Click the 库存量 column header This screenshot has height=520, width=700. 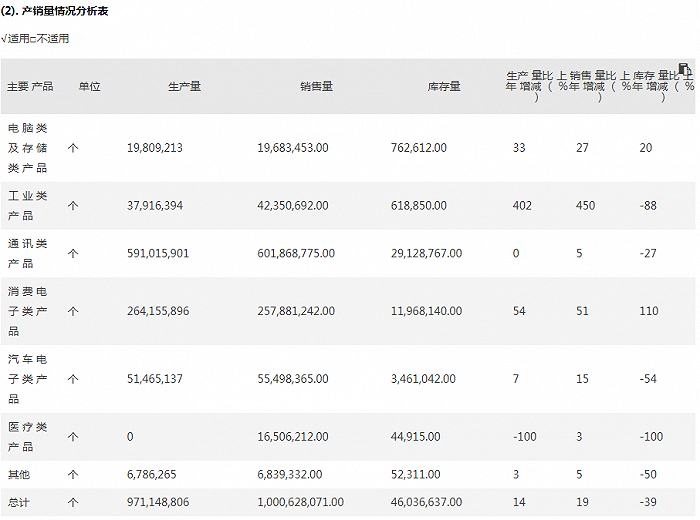click(444, 86)
